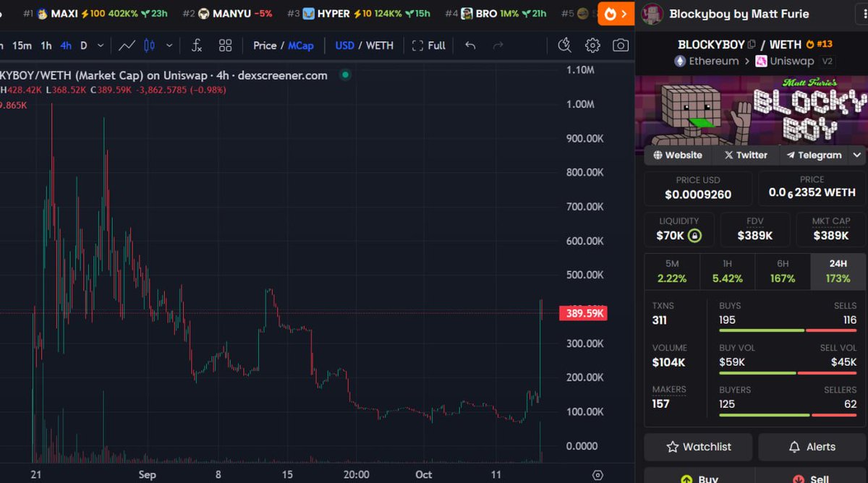Select the 24H stats tab
868x483 pixels.
coord(838,271)
